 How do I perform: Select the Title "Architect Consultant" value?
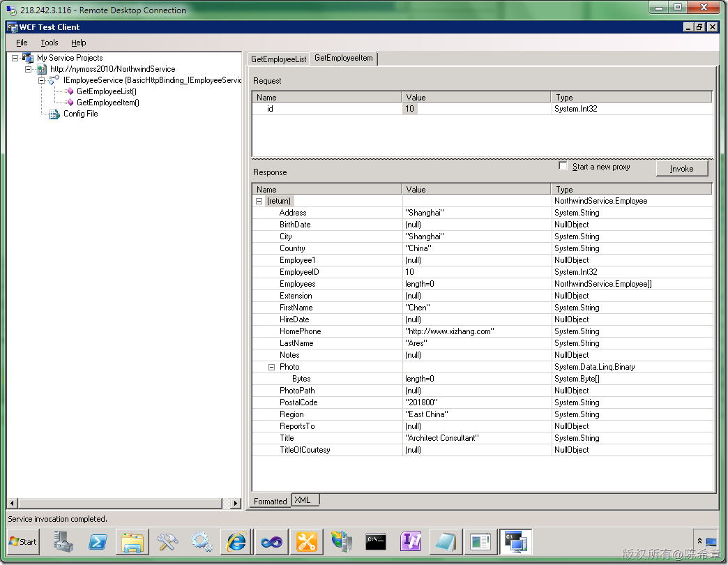pyautogui.click(x=477, y=438)
